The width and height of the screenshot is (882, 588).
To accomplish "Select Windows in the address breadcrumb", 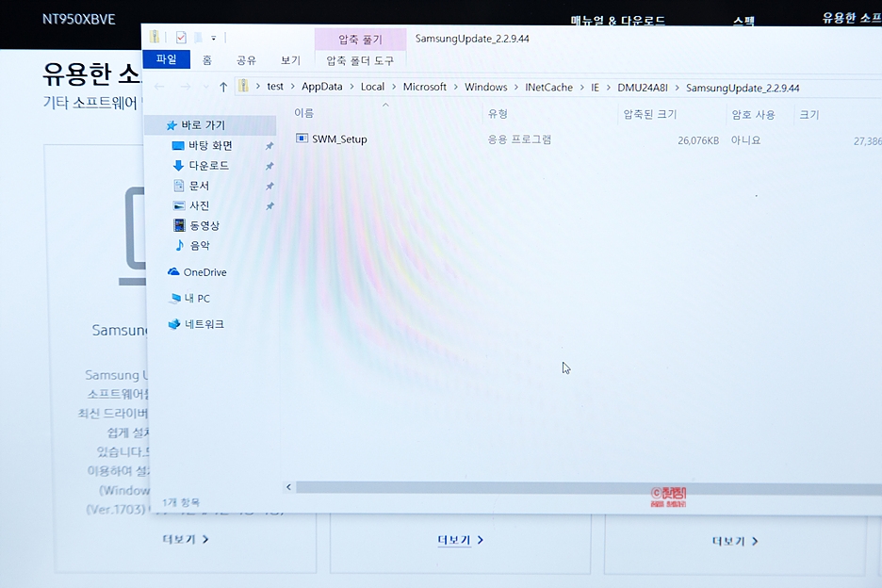I will pyautogui.click(x=486, y=88).
